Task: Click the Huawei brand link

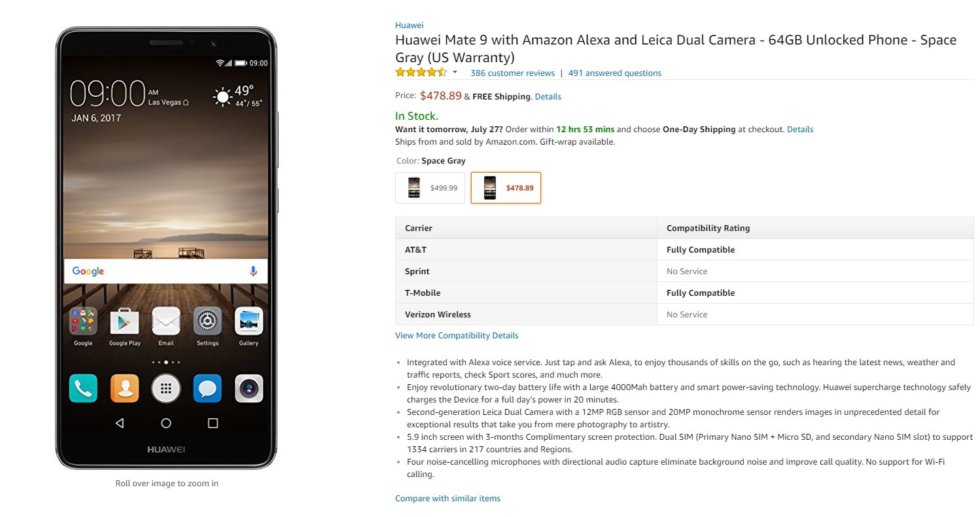Action: pyautogui.click(x=409, y=26)
